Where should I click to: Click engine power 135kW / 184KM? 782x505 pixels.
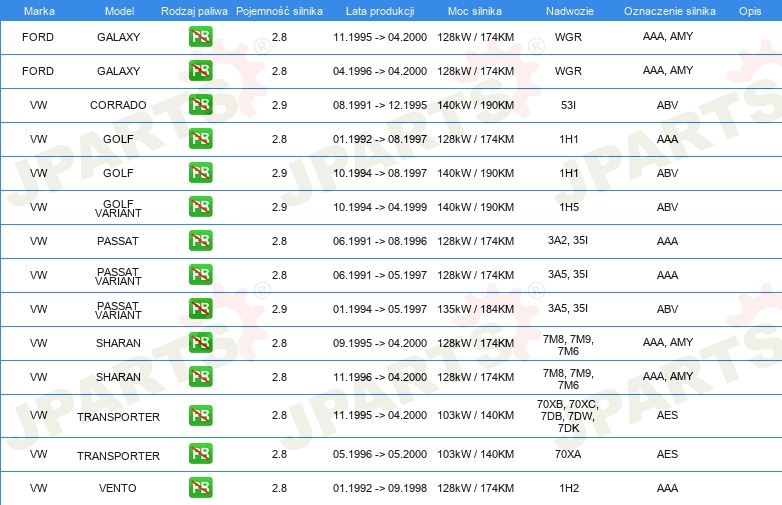tap(476, 309)
